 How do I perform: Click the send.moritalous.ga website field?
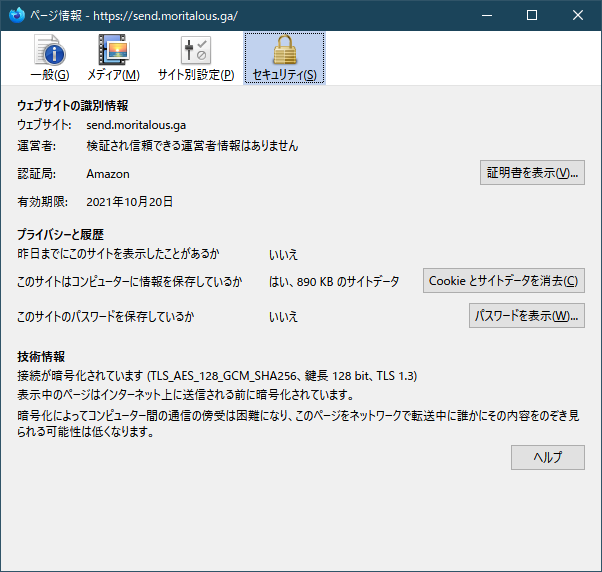[x=136, y=125]
